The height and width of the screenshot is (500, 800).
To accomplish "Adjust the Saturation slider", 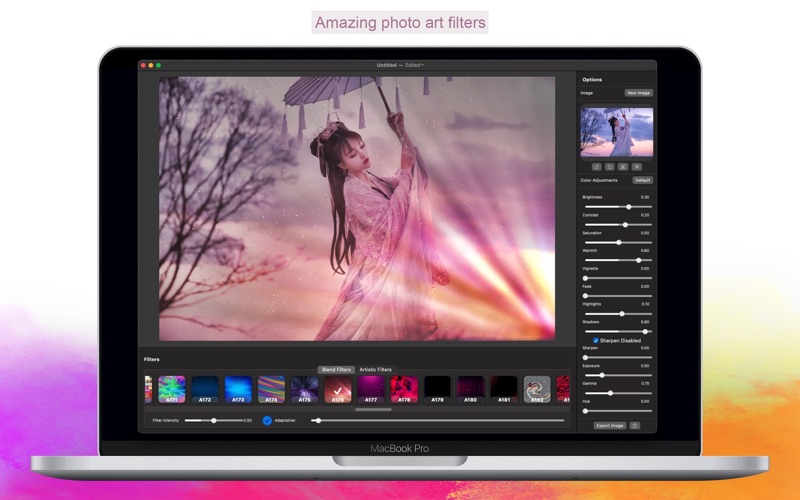I will coord(618,242).
